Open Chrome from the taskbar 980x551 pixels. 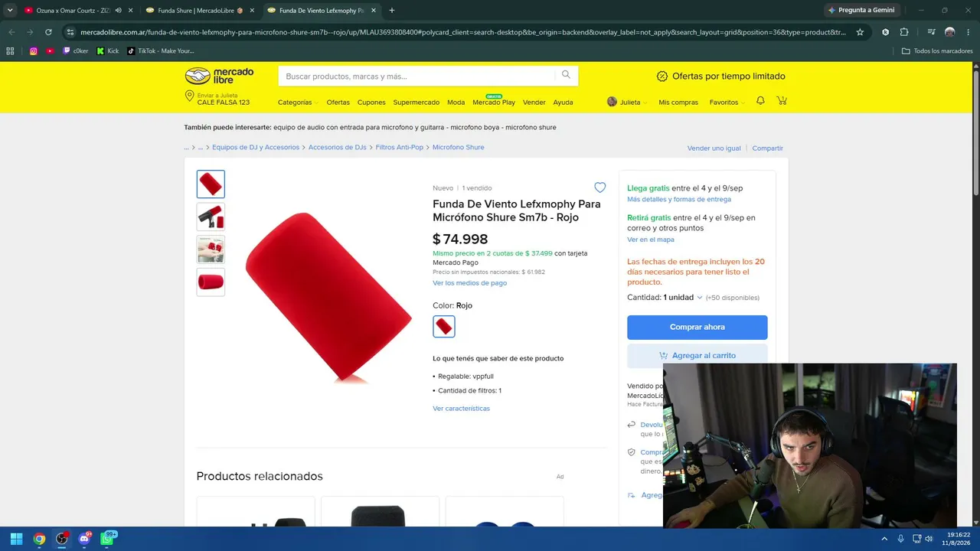pyautogui.click(x=39, y=539)
